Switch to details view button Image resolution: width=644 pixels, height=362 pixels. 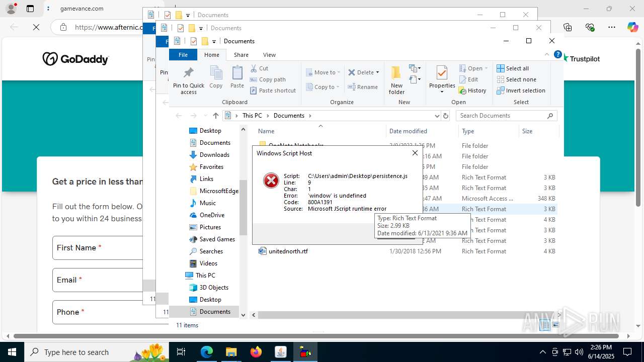(545, 325)
